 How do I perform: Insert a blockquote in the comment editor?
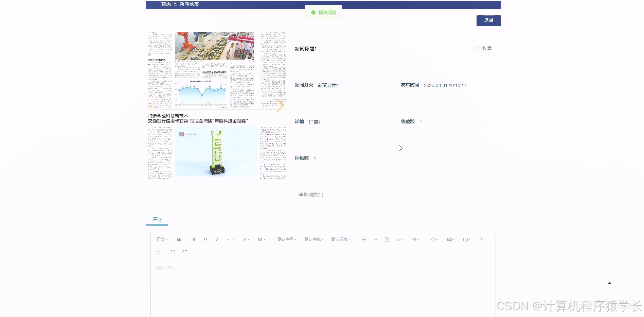point(179,239)
